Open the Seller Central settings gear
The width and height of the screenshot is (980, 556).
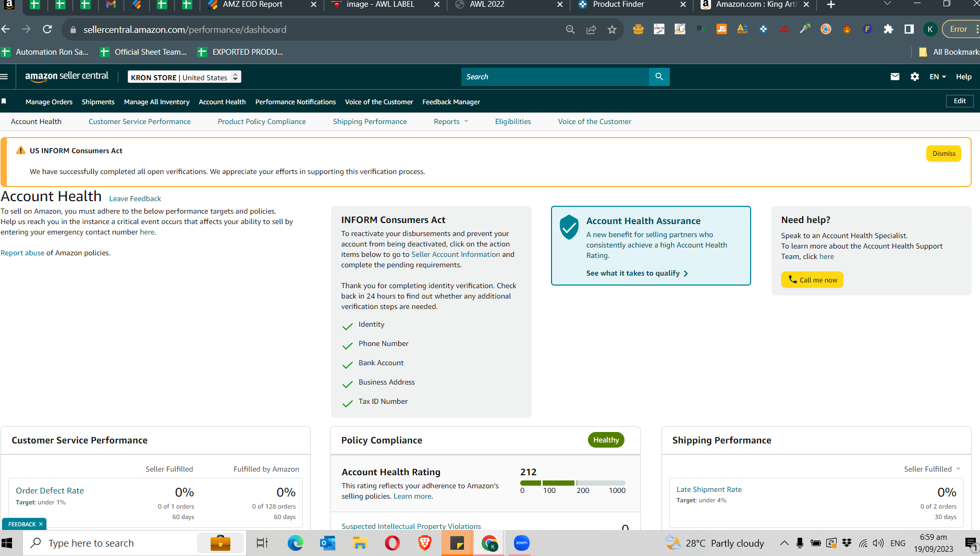[914, 77]
